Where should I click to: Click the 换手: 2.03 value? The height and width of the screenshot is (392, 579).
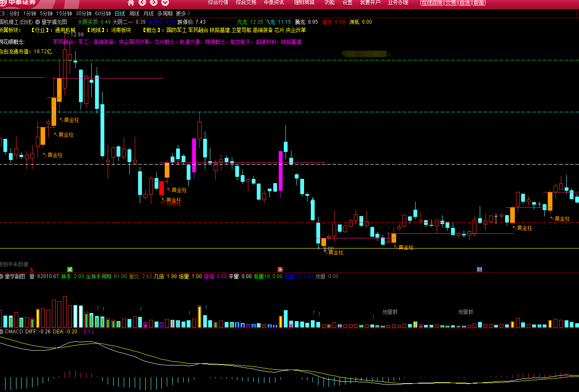click(x=73, y=276)
